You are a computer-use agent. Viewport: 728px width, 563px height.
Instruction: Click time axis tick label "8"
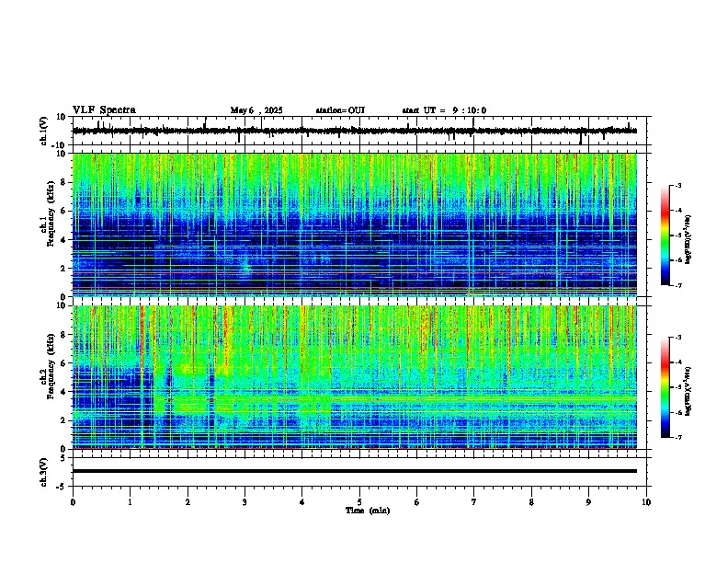pos(531,502)
